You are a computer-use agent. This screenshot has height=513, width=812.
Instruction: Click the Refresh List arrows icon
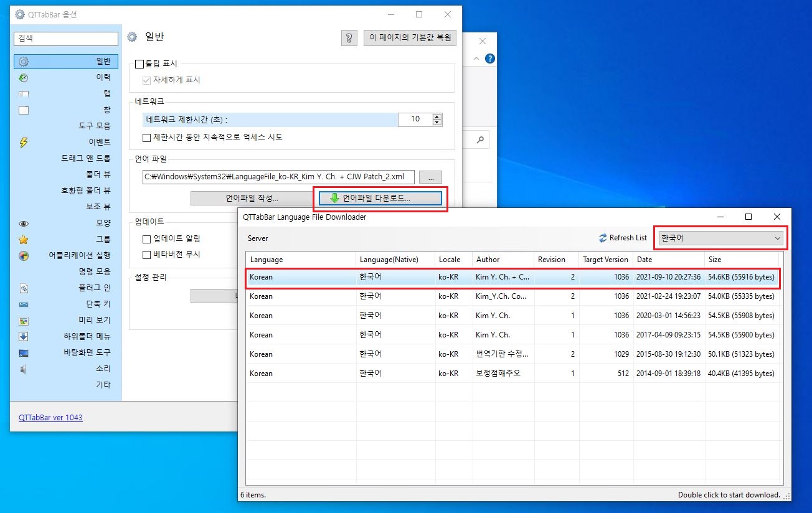(603, 238)
